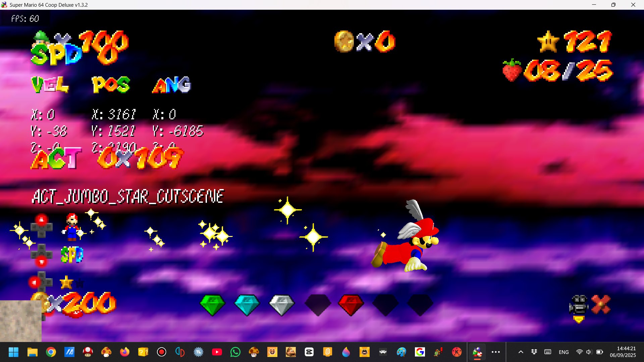Click the silver emerald gem
This screenshot has width=644, height=362.
coord(282,305)
